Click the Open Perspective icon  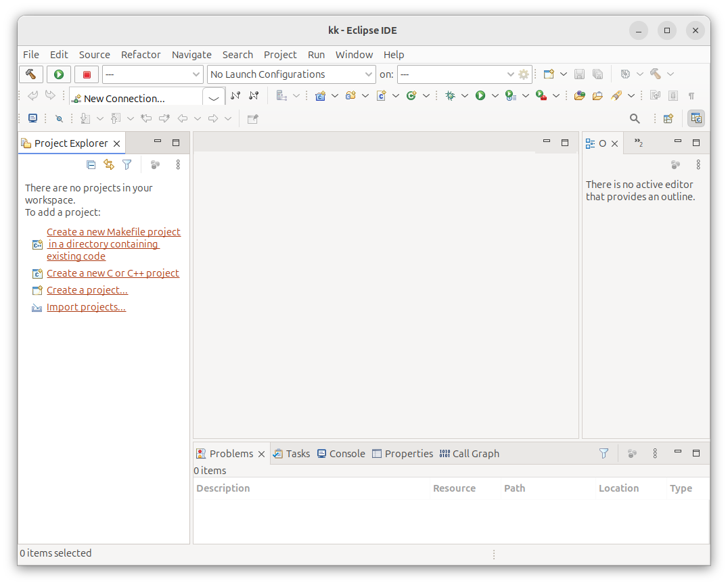point(668,119)
